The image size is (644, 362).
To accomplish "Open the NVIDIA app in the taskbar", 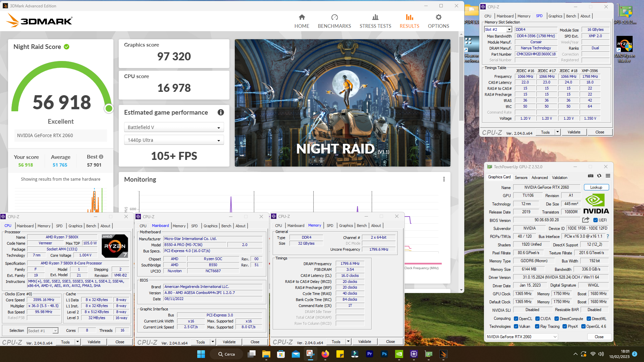I will 399,354.
